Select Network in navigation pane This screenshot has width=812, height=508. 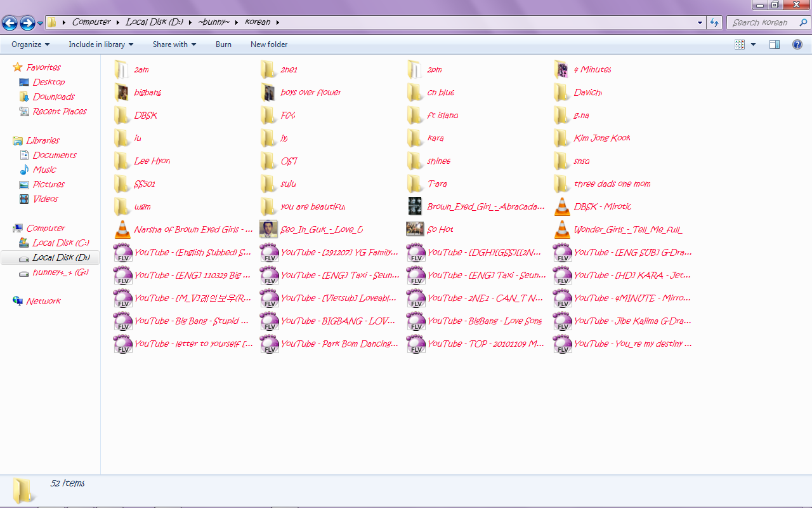click(43, 301)
